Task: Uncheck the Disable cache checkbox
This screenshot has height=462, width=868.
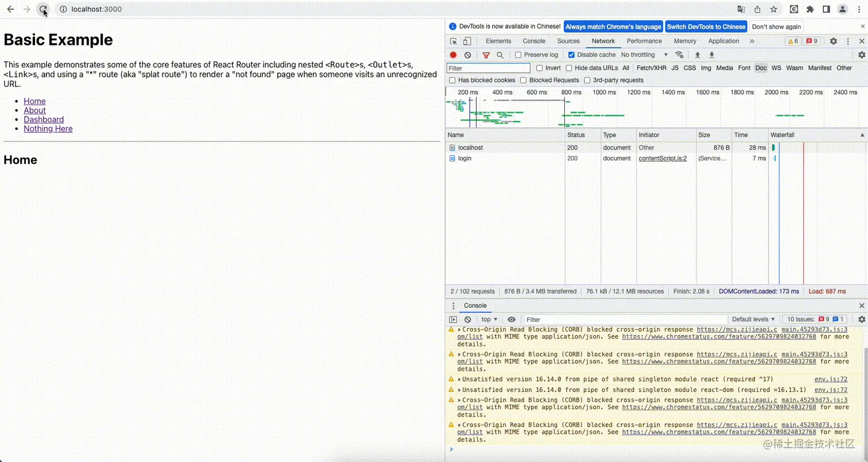Action: pyautogui.click(x=571, y=55)
